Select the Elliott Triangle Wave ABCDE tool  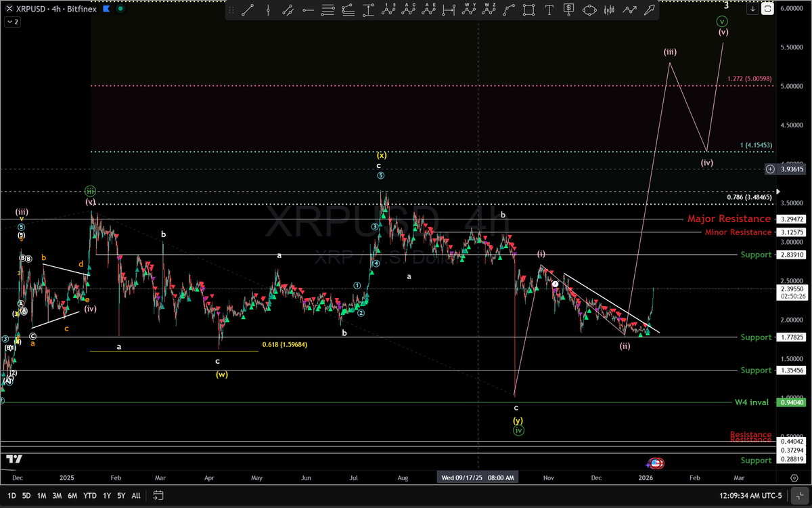click(429, 10)
